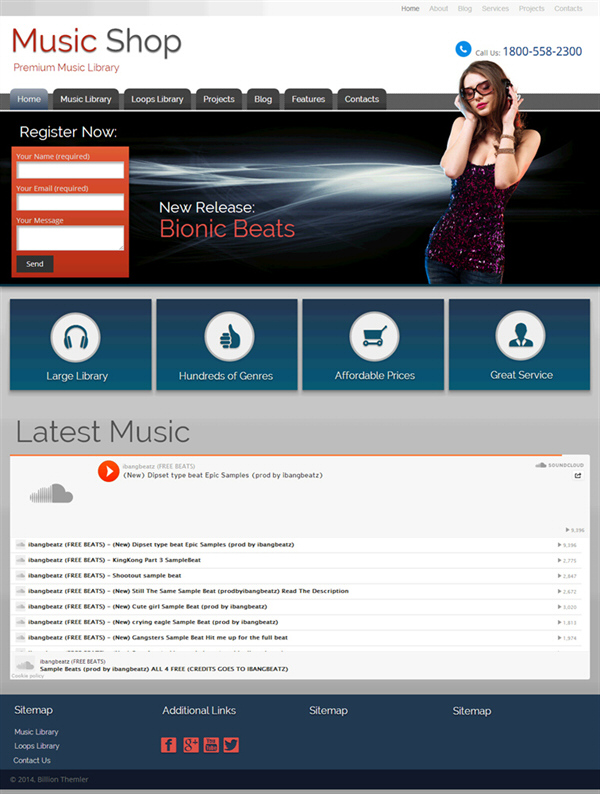The width and height of the screenshot is (600, 794).
Task: Click About in the top header links
Action: point(438,9)
